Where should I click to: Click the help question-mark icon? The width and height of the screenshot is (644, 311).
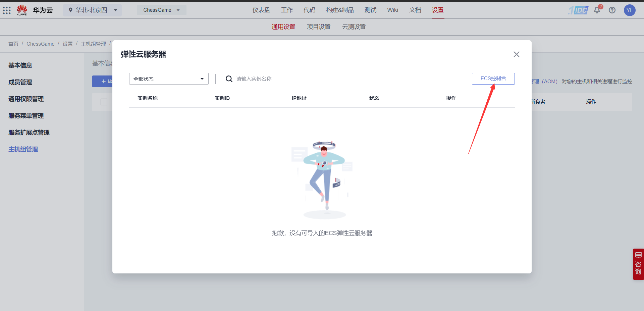click(x=612, y=10)
